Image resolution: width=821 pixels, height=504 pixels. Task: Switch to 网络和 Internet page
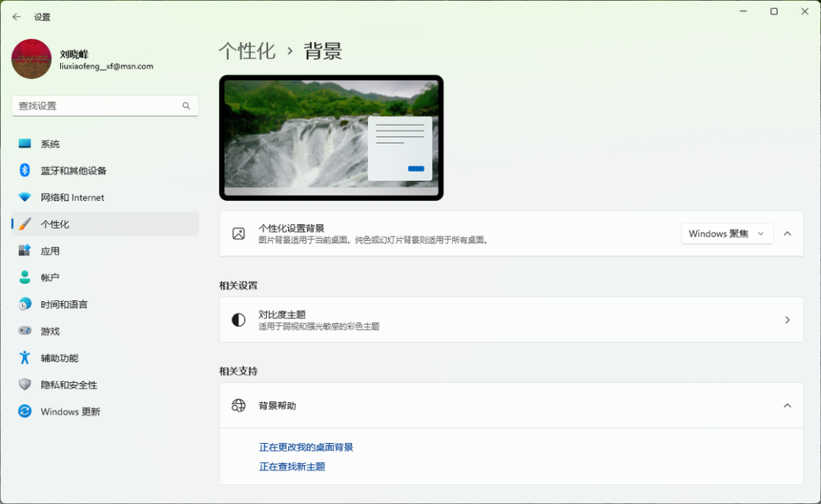(x=105, y=198)
